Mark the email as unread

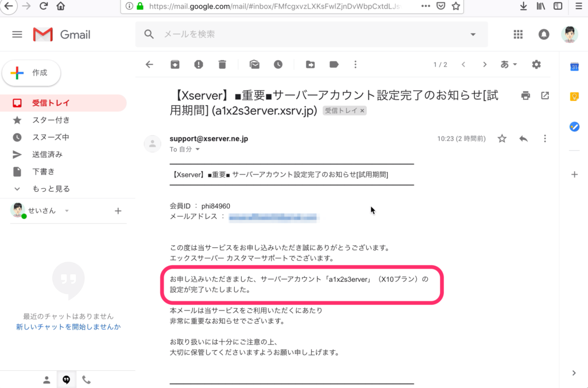pos(254,64)
